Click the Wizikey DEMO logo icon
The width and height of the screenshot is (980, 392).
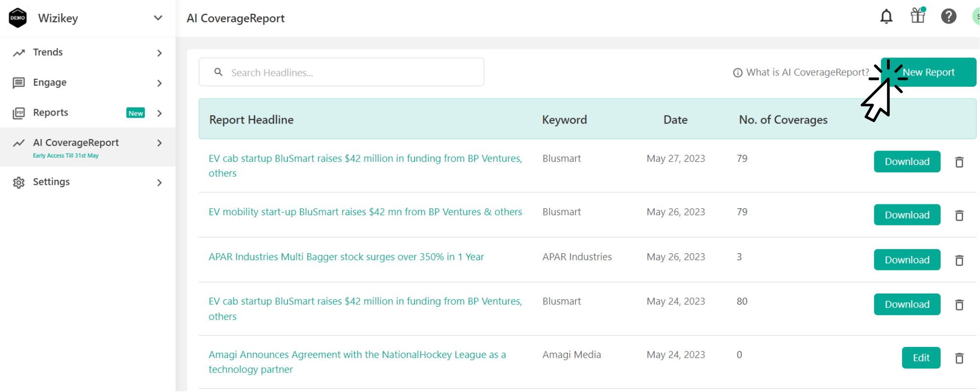coord(18,18)
